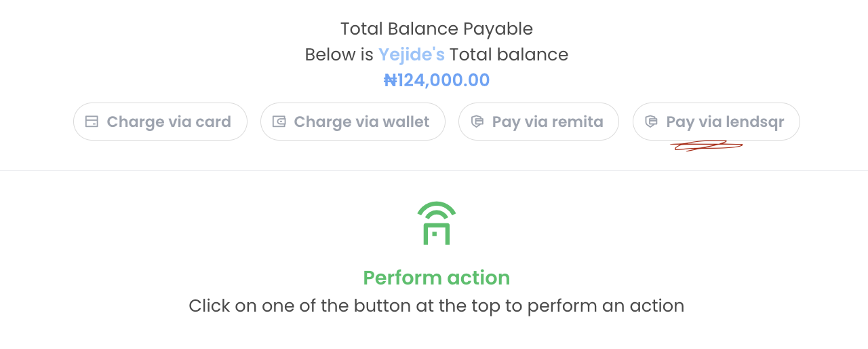Click the wallet icon in Charge via wallet
This screenshot has width=868, height=349.
pos(279,122)
